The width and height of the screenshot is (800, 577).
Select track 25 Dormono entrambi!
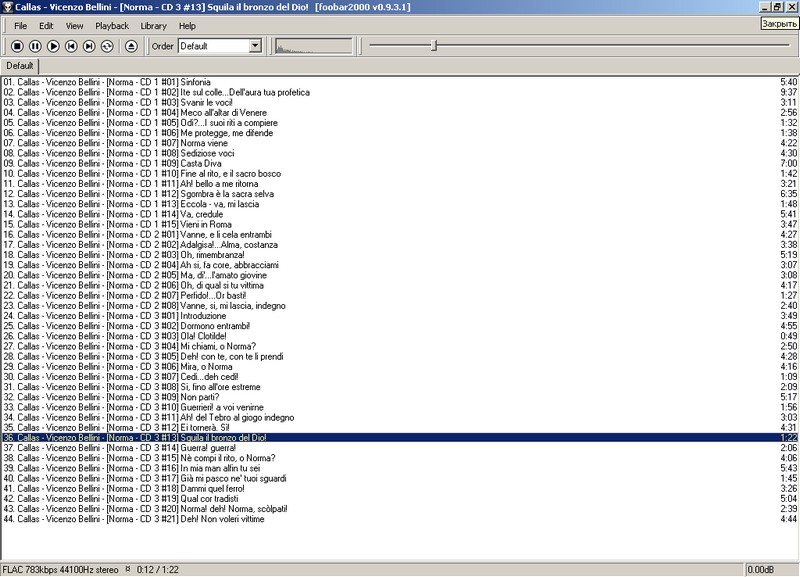tap(399, 326)
